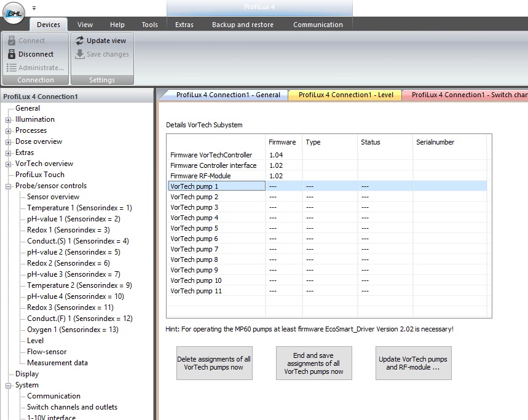The height and width of the screenshot is (420, 528).
Task: Open the GHL application menu orb
Action: click(14, 14)
